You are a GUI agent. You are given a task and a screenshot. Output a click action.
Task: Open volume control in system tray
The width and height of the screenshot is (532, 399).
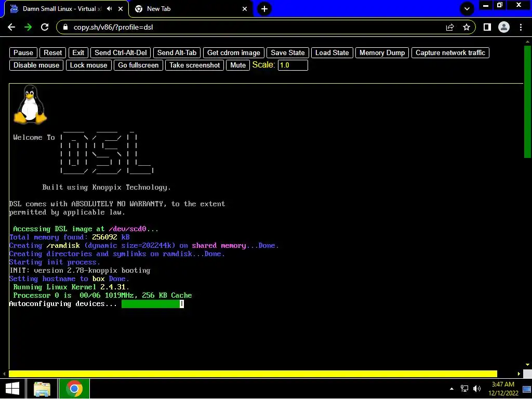[x=477, y=389]
